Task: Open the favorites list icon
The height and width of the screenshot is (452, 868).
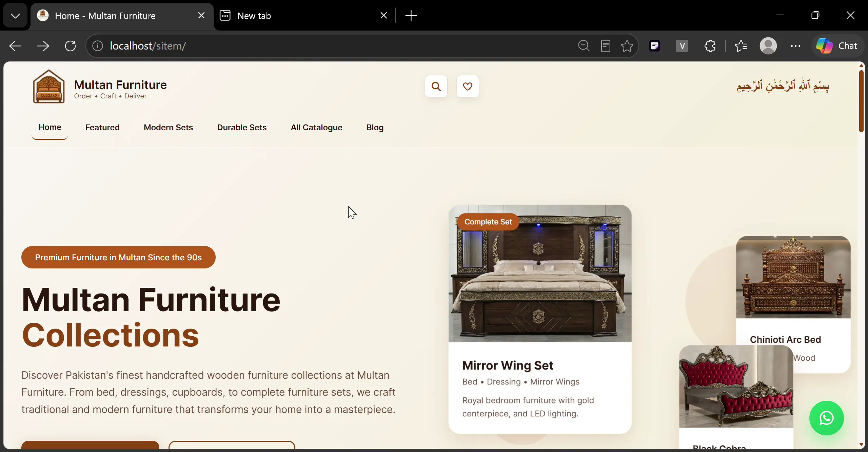Action: (x=741, y=46)
